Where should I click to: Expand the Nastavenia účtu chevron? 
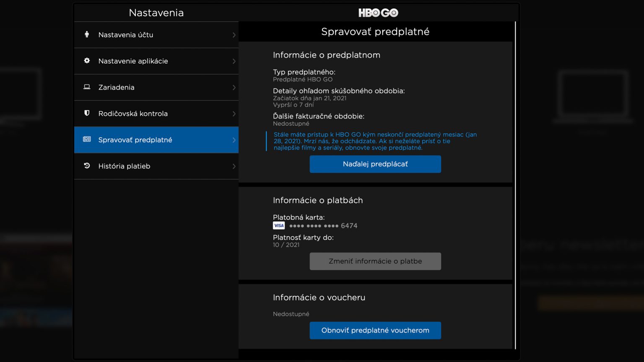coord(234,35)
